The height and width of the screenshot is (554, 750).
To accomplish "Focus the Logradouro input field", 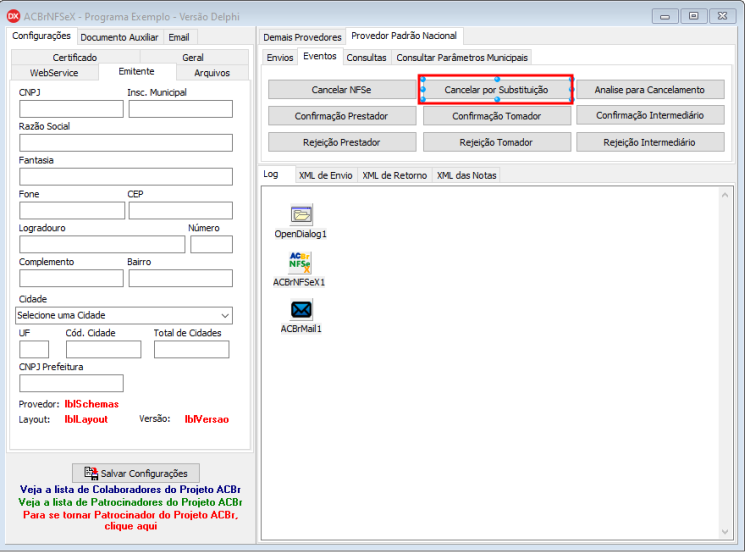I will pyautogui.click(x=102, y=245).
